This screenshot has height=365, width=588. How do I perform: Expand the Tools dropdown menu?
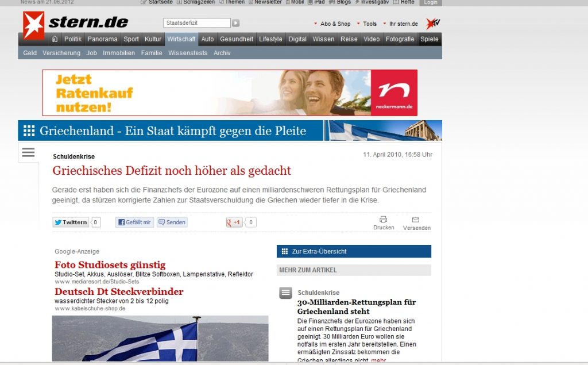[367, 24]
